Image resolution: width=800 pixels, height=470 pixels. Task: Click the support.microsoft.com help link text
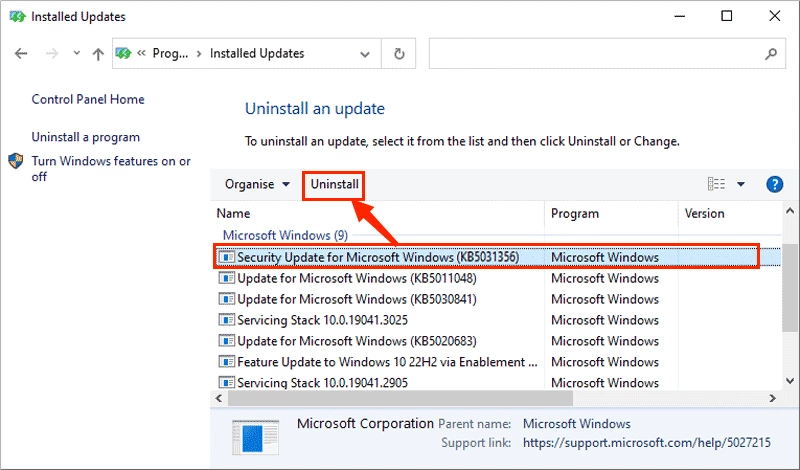[x=646, y=442]
